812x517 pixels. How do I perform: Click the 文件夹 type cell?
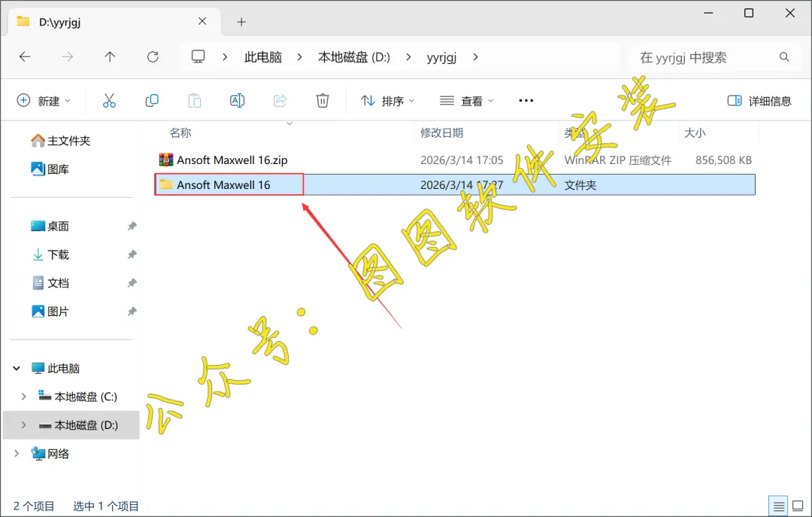point(580,185)
